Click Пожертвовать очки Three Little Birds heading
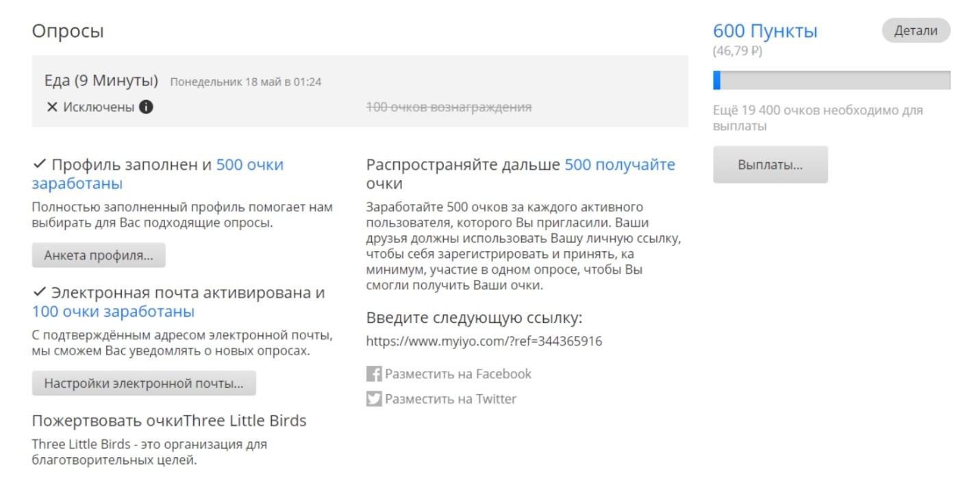This screenshot has width=980, height=479. coord(169,421)
